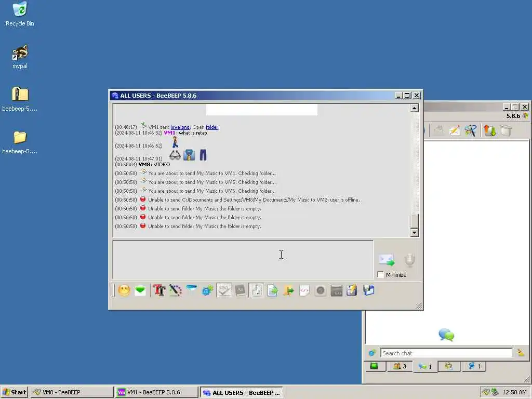Select the beebeep folder desktop icon
This screenshot has width=532, height=399.
[x=20, y=142]
